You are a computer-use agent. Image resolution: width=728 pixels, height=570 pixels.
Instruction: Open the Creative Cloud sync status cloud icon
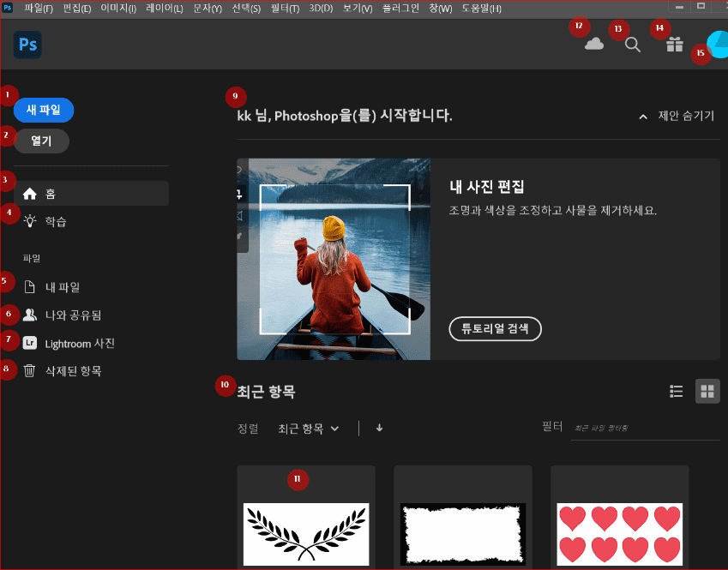coord(593,44)
